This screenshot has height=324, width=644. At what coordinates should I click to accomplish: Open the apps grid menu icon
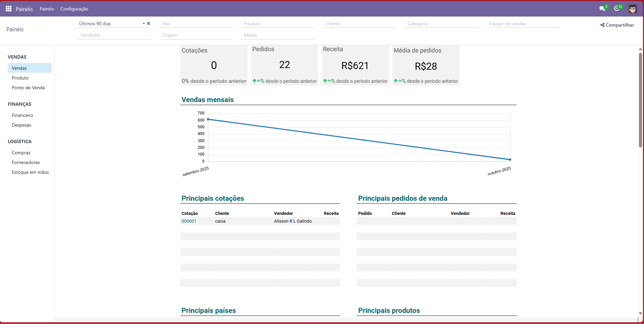pos(9,9)
